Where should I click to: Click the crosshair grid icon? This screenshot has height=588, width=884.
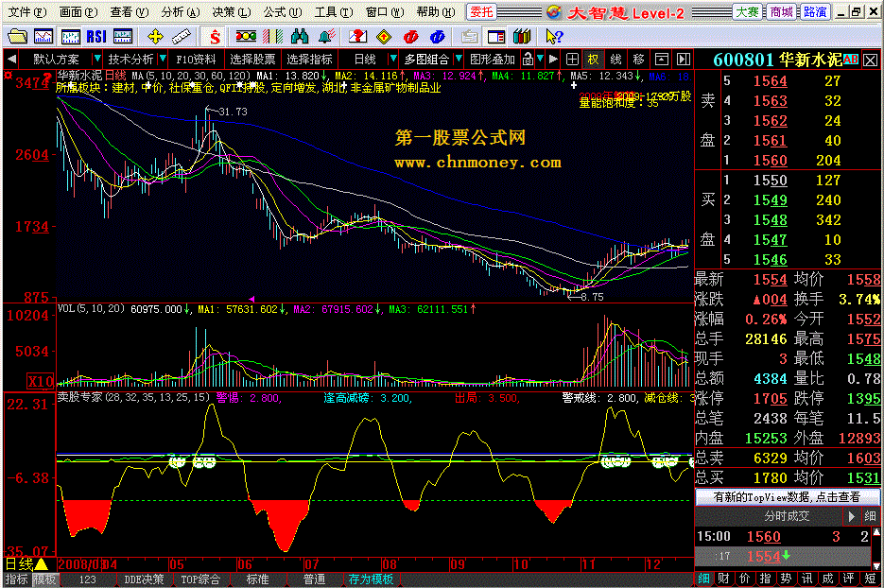coord(572,59)
